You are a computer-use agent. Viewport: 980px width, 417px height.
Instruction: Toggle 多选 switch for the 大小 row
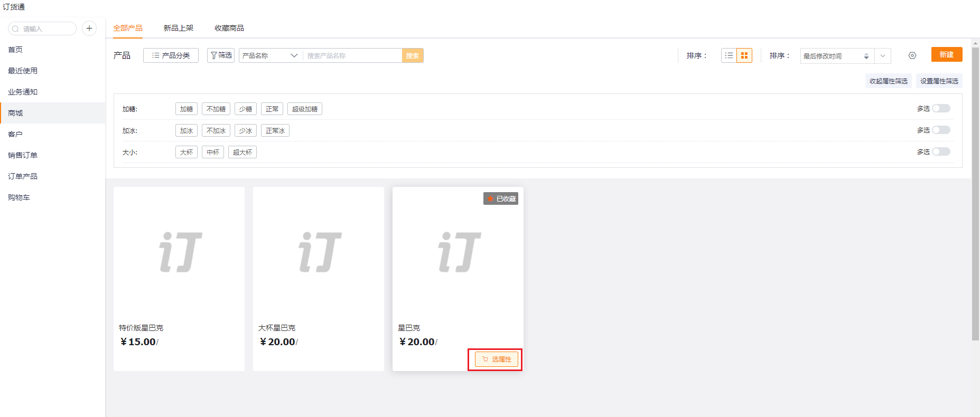tap(941, 151)
